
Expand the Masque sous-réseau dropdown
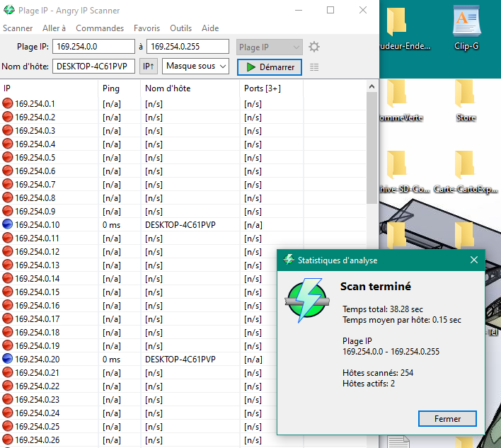[x=195, y=66]
